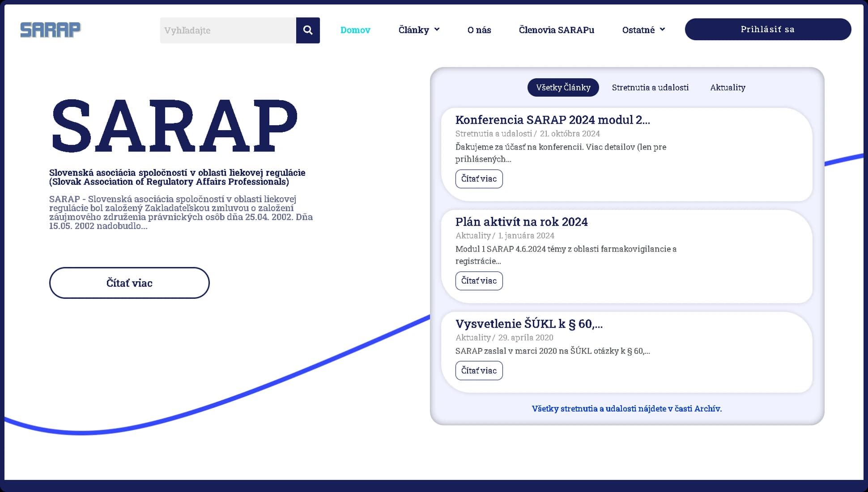The height and width of the screenshot is (492, 868).
Task: Switch to Stretnutia a udalosti tab
Action: tap(650, 88)
